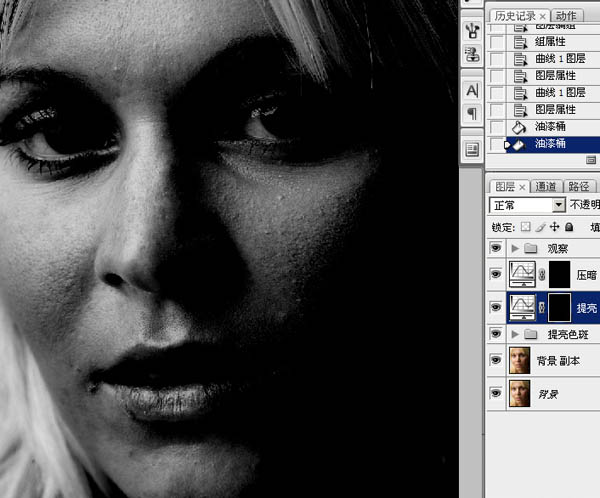Switch to the 路径 tab
Screen dimensions: 600x498
click(579, 187)
